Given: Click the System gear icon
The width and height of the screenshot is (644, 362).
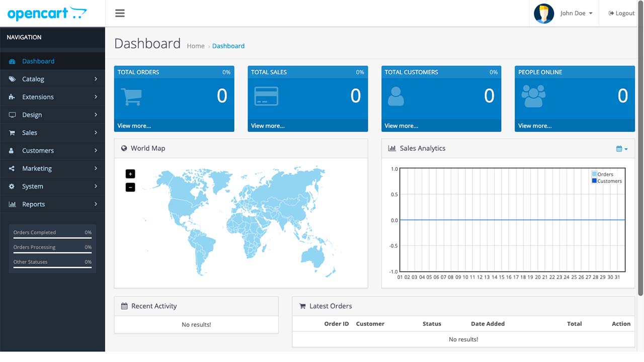Looking at the screenshot, I should point(12,187).
